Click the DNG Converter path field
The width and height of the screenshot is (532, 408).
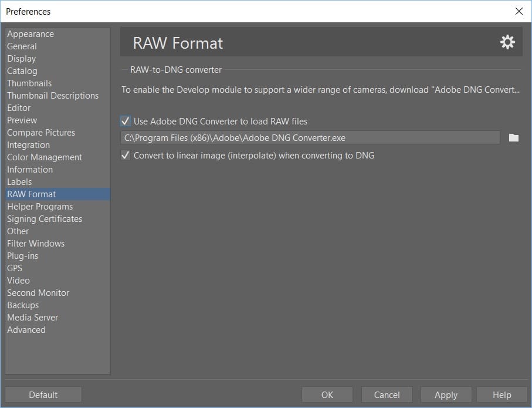tap(310, 137)
